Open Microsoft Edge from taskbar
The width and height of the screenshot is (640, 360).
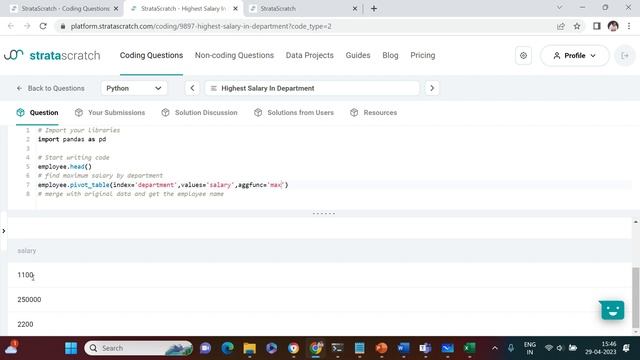[x=227, y=348]
